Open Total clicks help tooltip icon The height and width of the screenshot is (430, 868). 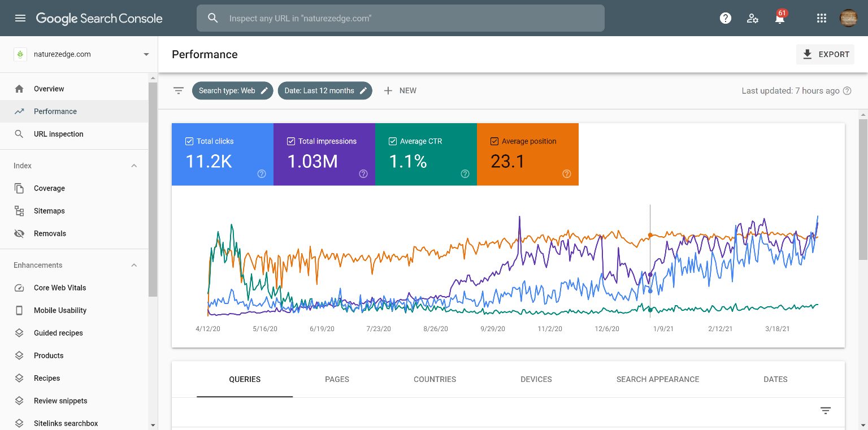[262, 174]
